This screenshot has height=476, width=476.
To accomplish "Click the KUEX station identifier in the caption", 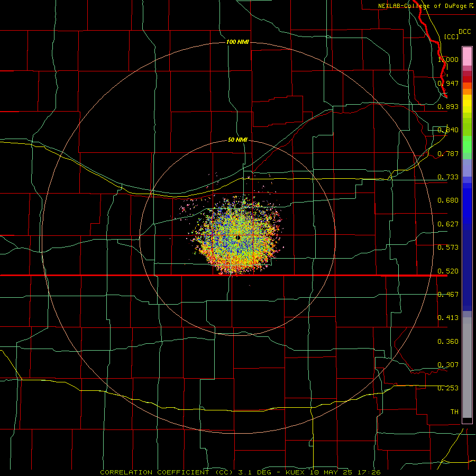I will coord(296,472).
